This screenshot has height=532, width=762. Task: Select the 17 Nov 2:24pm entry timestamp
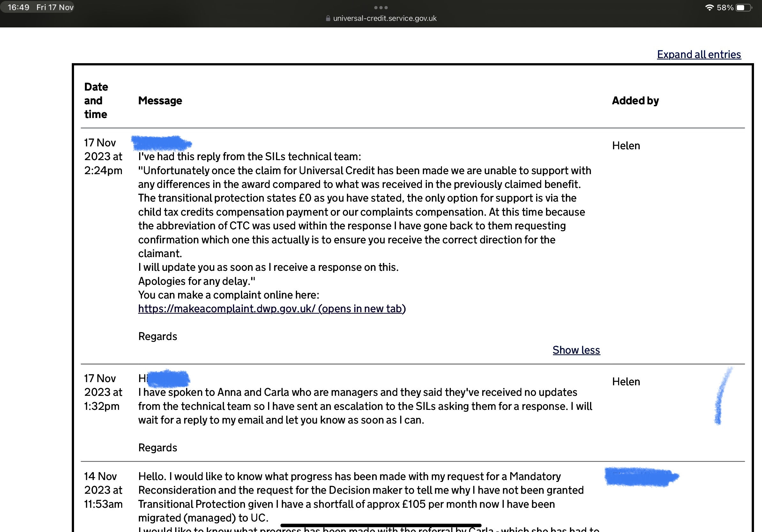(x=103, y=157)
